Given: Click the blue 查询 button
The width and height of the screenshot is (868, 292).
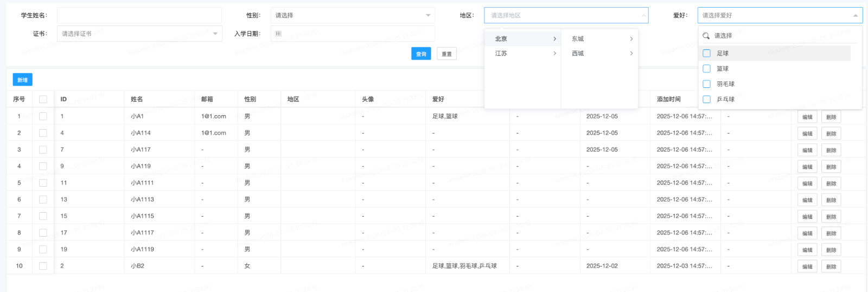Looking at the screenshot, I should [421, 54].
